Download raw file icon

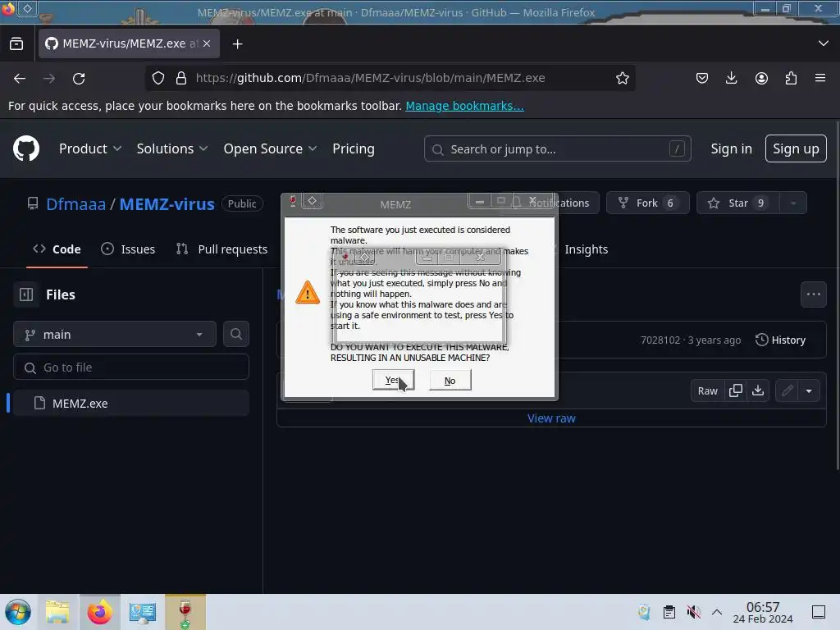point(757,390)
